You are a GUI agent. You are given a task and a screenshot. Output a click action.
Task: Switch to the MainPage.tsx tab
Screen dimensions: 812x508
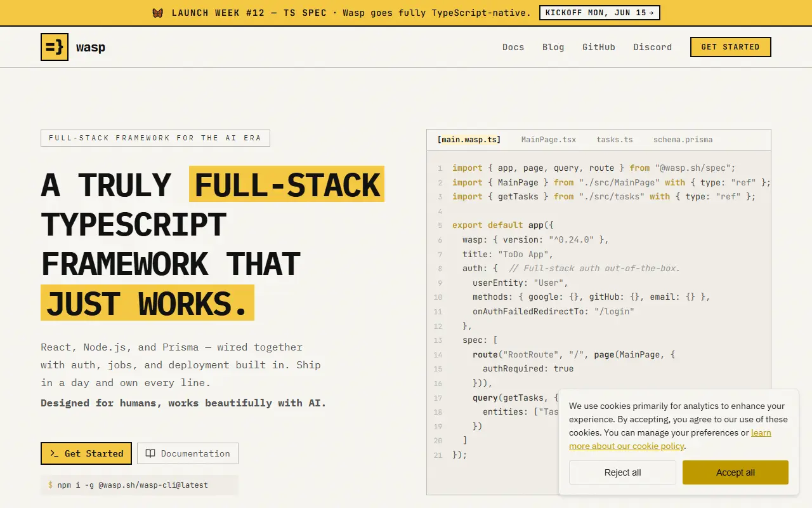pos(549,140)
